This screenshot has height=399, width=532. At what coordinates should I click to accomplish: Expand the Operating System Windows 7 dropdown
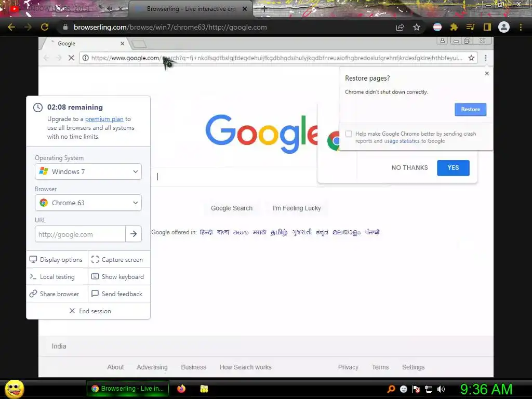88,171
